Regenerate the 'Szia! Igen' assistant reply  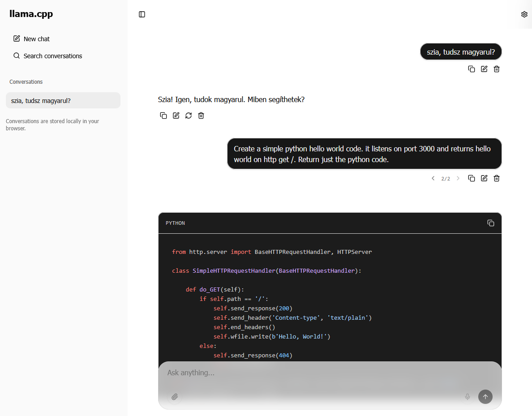[x=189, y=116]
